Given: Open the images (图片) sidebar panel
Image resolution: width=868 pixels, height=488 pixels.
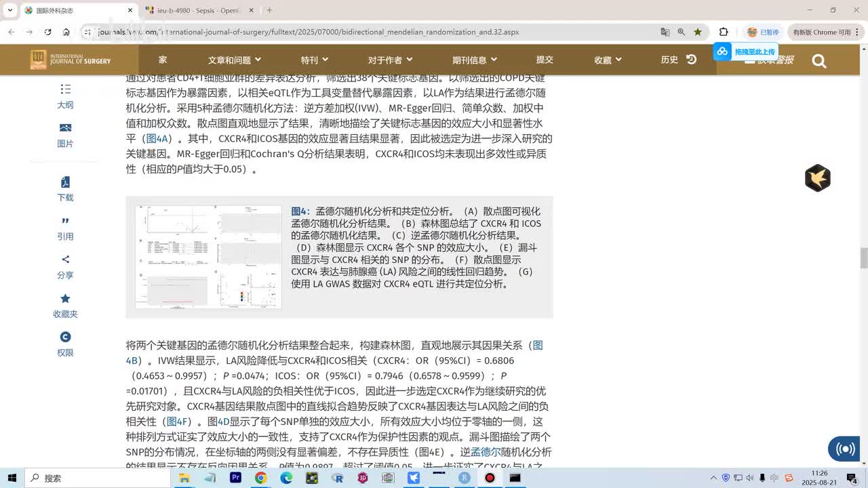Looking at the screenshot, I should coord(65,135).
